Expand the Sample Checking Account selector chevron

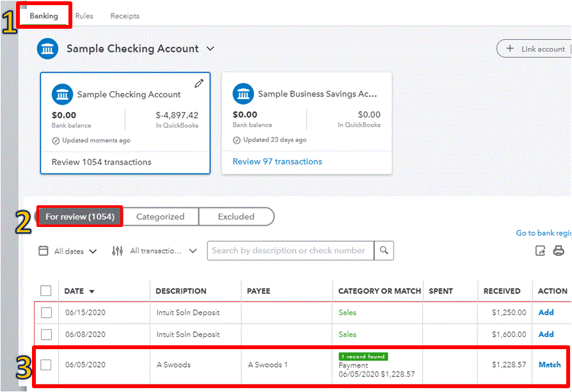(x=211, y=49)
